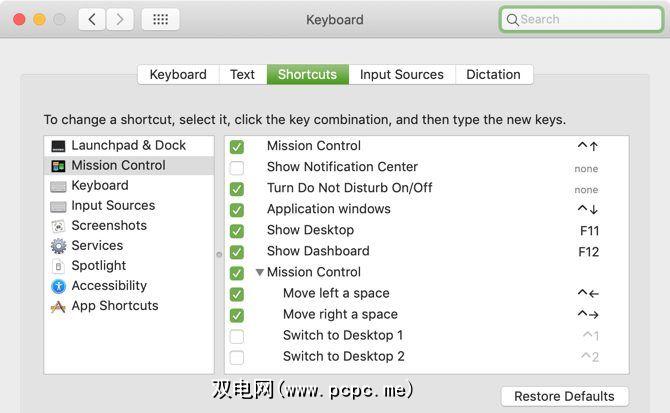Image resolution: width=670 pixels, height=413 pixels.
Task: Open Spotlight shortcuts via magnifier icon
Action: coord(58,266)
